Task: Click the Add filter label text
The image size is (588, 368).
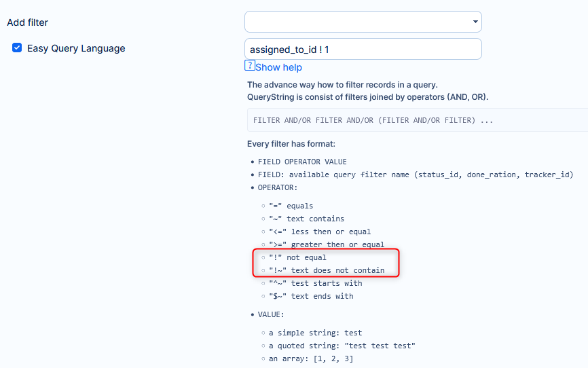Action: [x=28, y=22]
